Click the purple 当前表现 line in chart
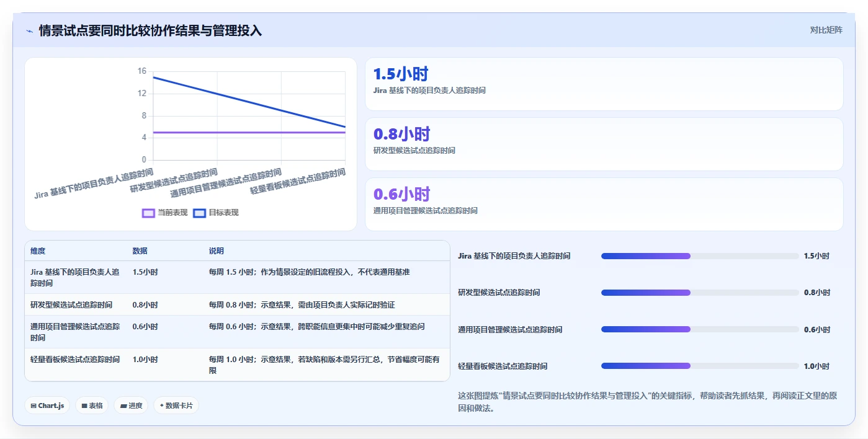The width and height of the screenshot is (868, 439). click(x=248, y=132)
